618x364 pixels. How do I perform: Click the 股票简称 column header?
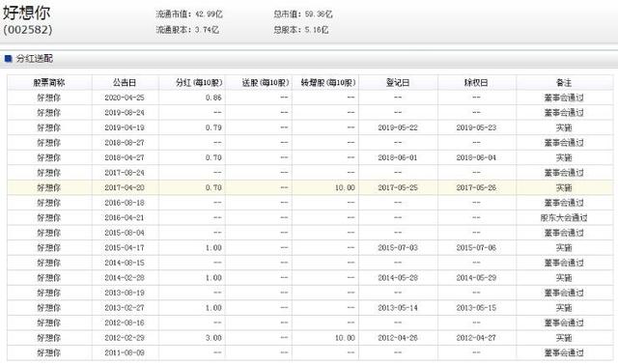[49, 83]
